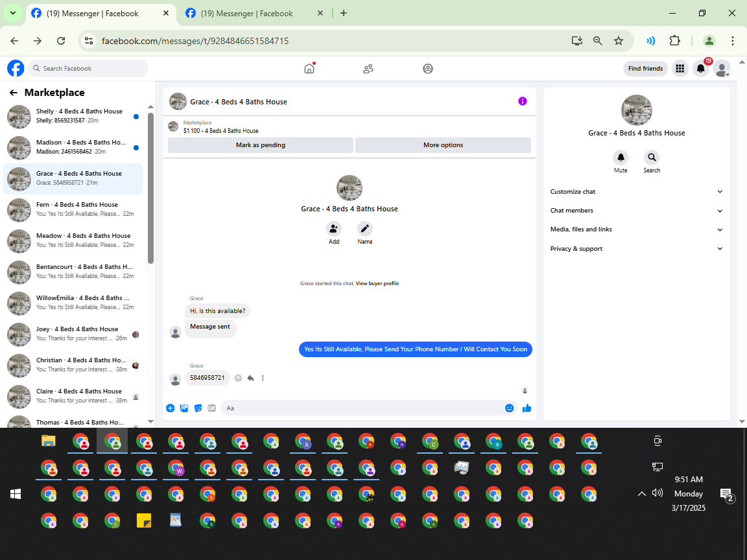
Task: Open the Groups icon in top navigation
Action: pyautogui.click(x=428, y=69)
